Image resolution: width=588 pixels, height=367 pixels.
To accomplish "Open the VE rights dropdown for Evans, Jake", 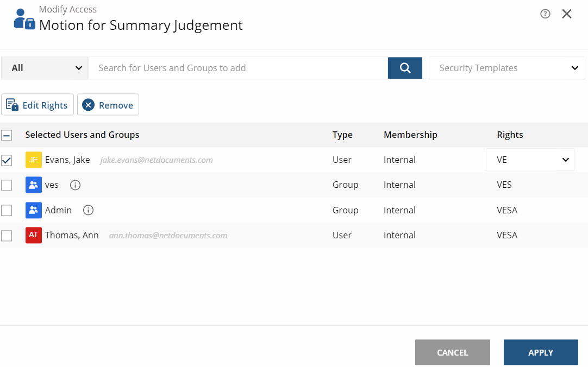I will click(530, 159).
